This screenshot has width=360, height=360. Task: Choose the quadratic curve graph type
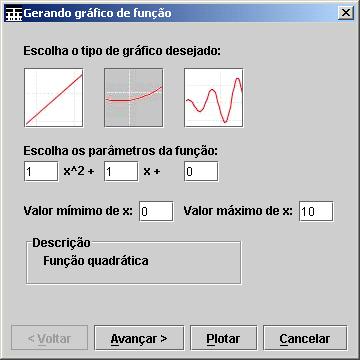(134, 98)
